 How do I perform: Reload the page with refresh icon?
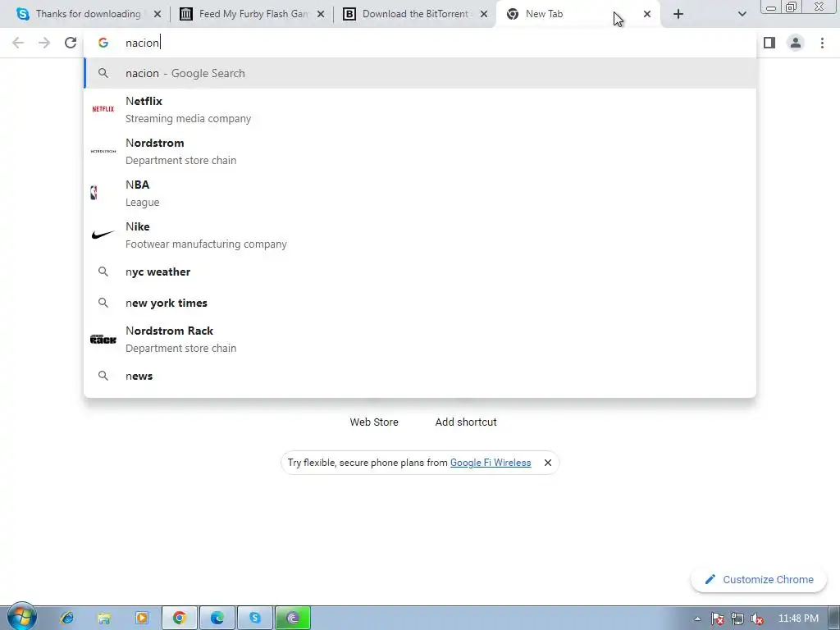pos(71,43)
